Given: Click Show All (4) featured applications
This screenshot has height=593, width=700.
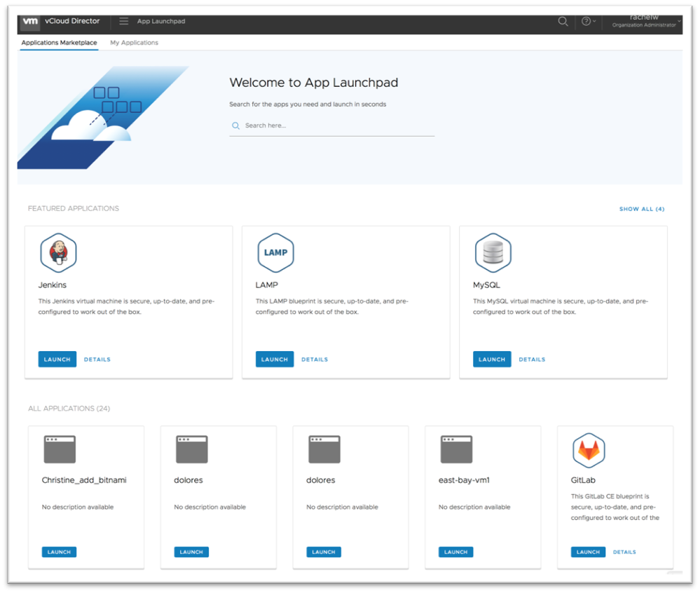Looking at the screenshot, I should (642, 209).
